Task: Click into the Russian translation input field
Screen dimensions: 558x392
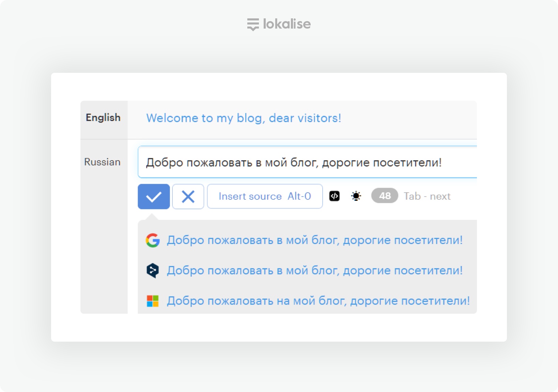Action: [307, 162]
